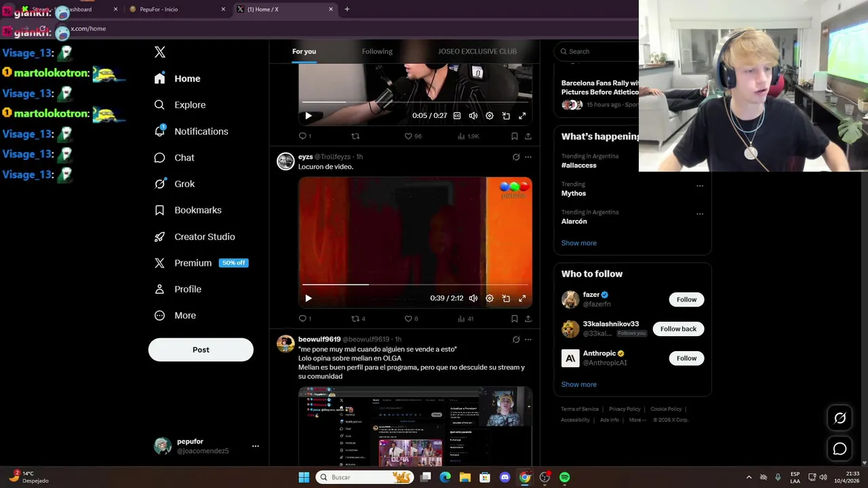Open Spotify from the Windows taskbar

click(x=564, y=477)
